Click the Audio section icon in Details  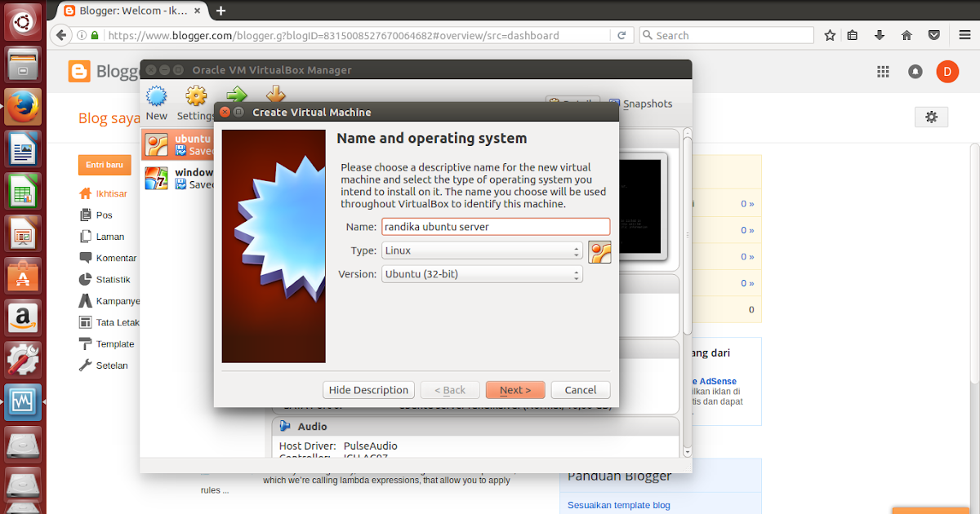click(285, 425)
